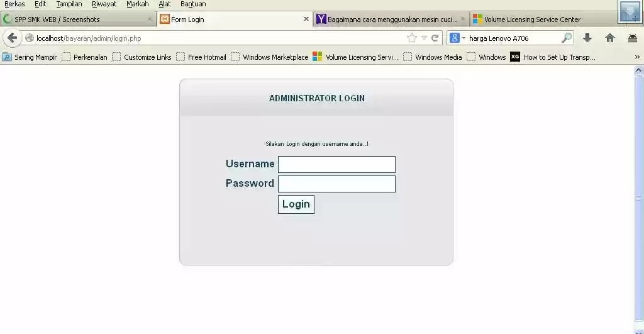Switch to Bagaimana cara menggunakan mesin cuci tab
Viewport: 644px width, 334px height.
(391, 19)
